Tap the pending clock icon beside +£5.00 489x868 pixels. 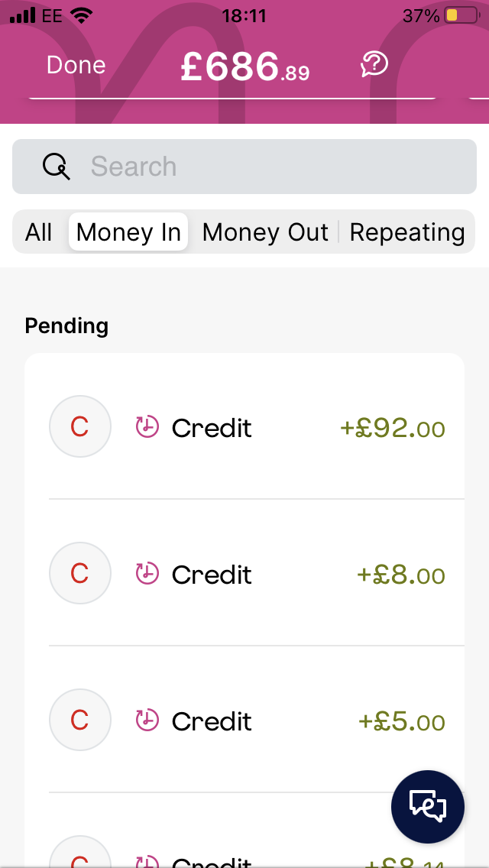point(147,721)
